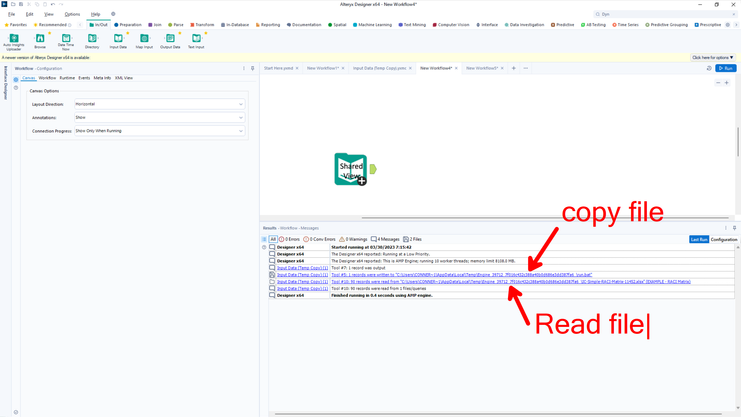Filter results by 0 Conv Errors
Viewport: 741px width, 417px height.
(x=319, y=239)
